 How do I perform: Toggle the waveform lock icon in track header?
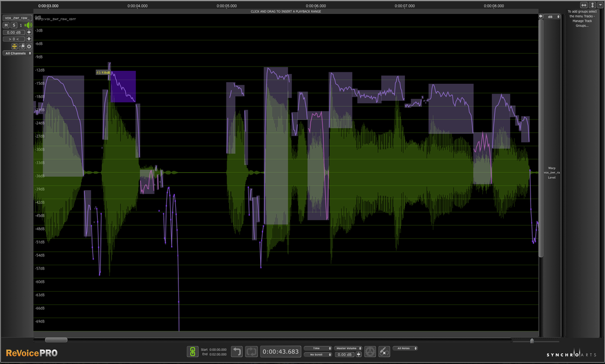(22, 47)
